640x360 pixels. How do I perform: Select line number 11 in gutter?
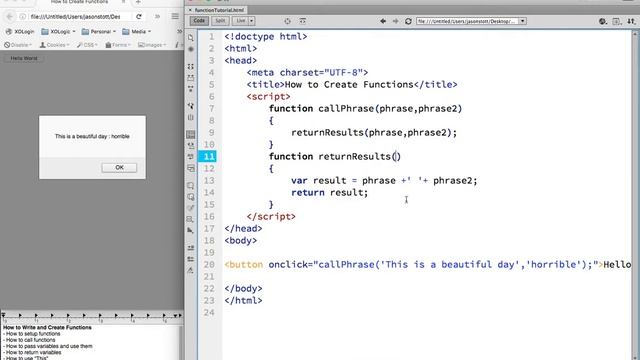[209, 156]
